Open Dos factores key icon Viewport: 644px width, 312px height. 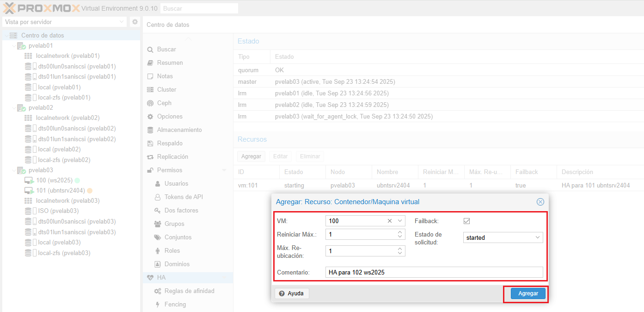point(157,211)
